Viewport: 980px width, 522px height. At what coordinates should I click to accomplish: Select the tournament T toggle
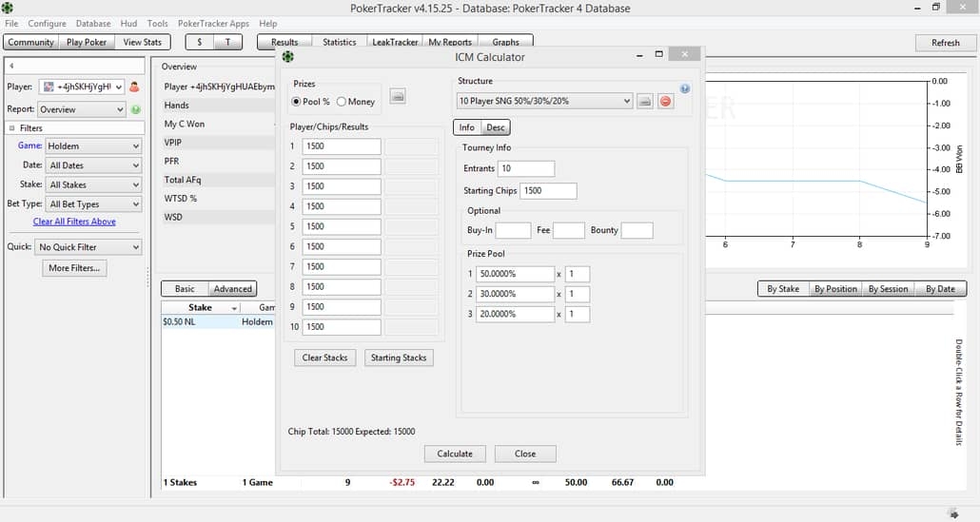click(227, 43)
